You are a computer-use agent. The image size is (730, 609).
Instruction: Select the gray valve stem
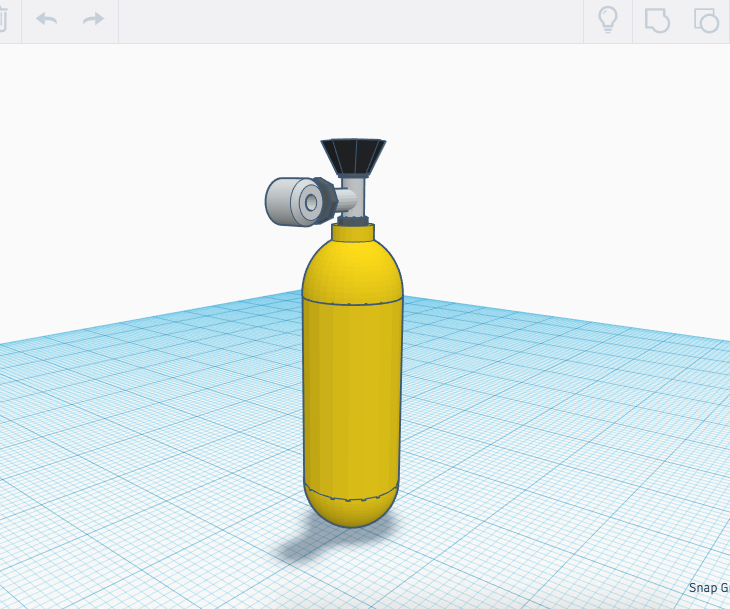pos(353,197)
